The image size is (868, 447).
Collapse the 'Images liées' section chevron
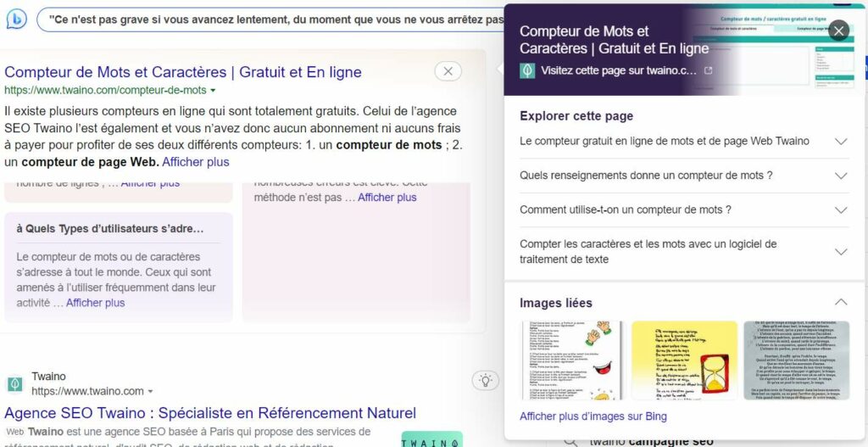click(x=840, y=303)
